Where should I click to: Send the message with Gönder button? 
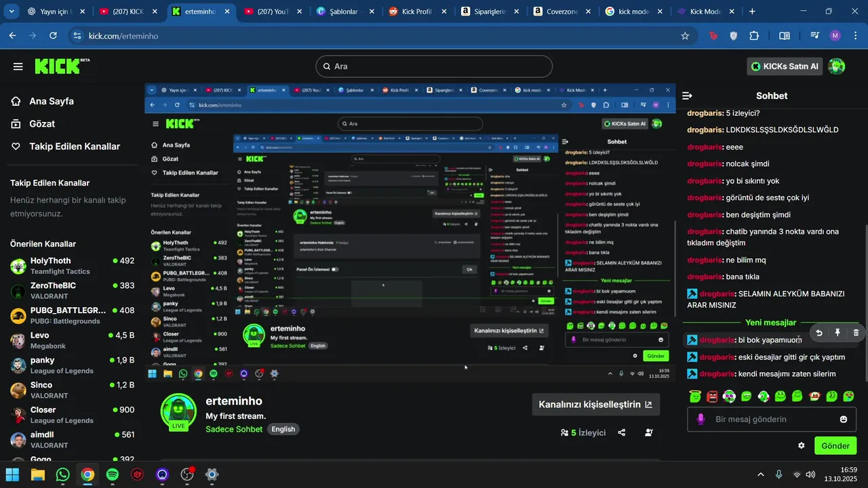pos(835,445)
